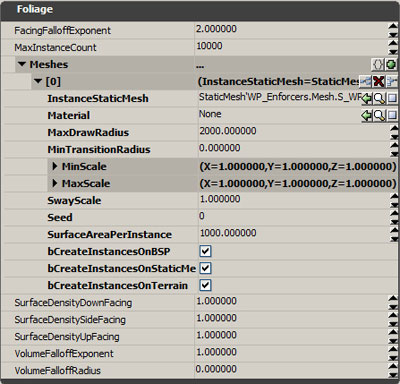The image size is (400, 384).
Task: Clear the InstanceStaticMesh field with square icon
Action: click(392, 99)
